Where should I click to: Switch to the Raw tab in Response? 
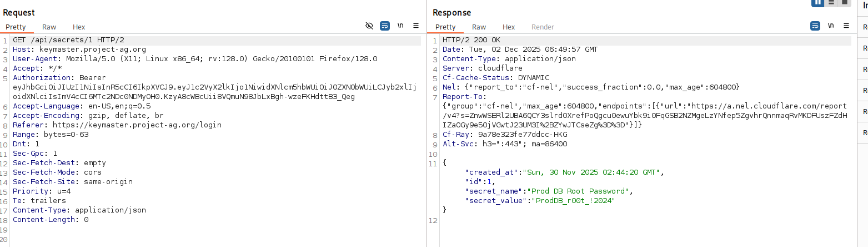point(479,27)
